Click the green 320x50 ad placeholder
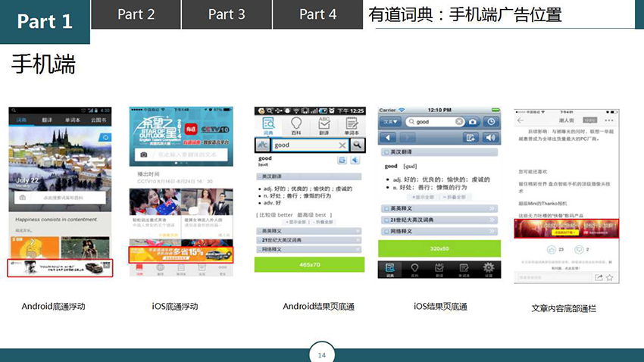The width and height of the screenshot is (644, 362). pos(439,248)
